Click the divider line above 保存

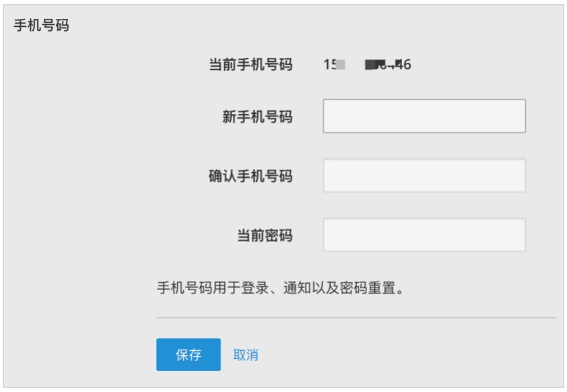pos(356,317)
